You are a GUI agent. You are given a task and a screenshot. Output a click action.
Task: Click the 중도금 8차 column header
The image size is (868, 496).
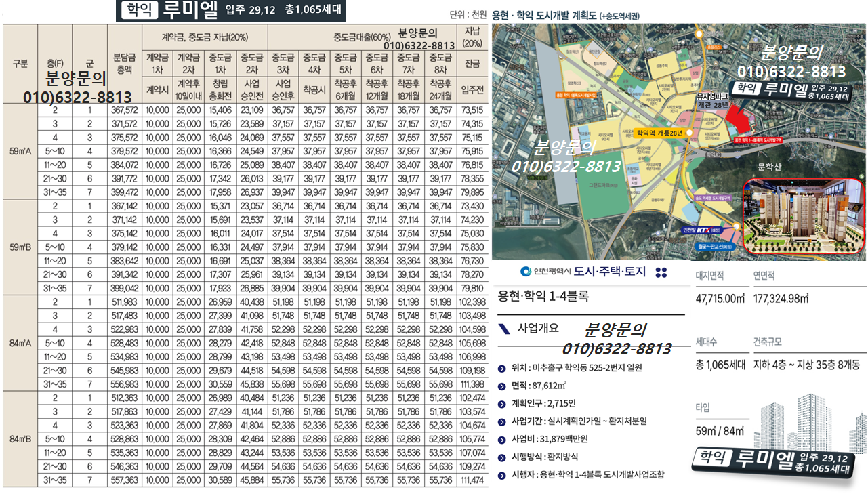[440, 64]
